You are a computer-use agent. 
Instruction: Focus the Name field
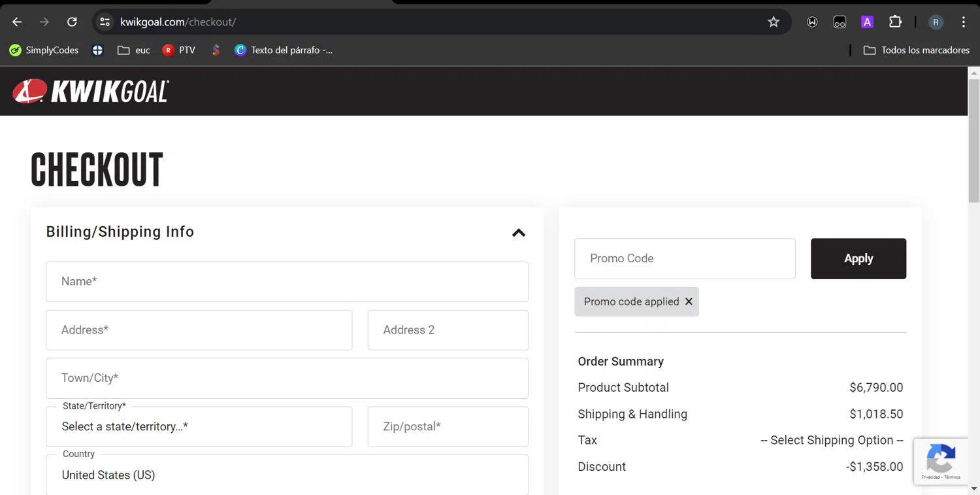point(287,282)
